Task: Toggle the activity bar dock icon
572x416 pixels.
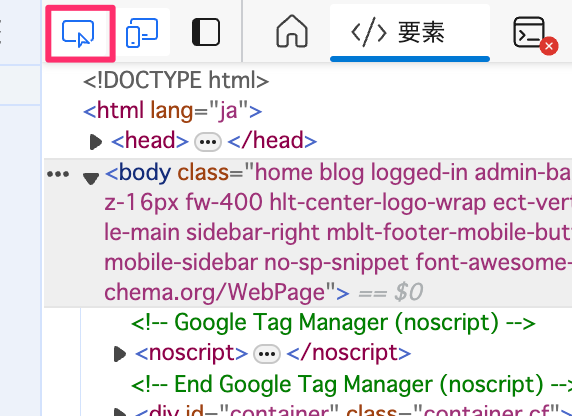Action: coord(206,32)
